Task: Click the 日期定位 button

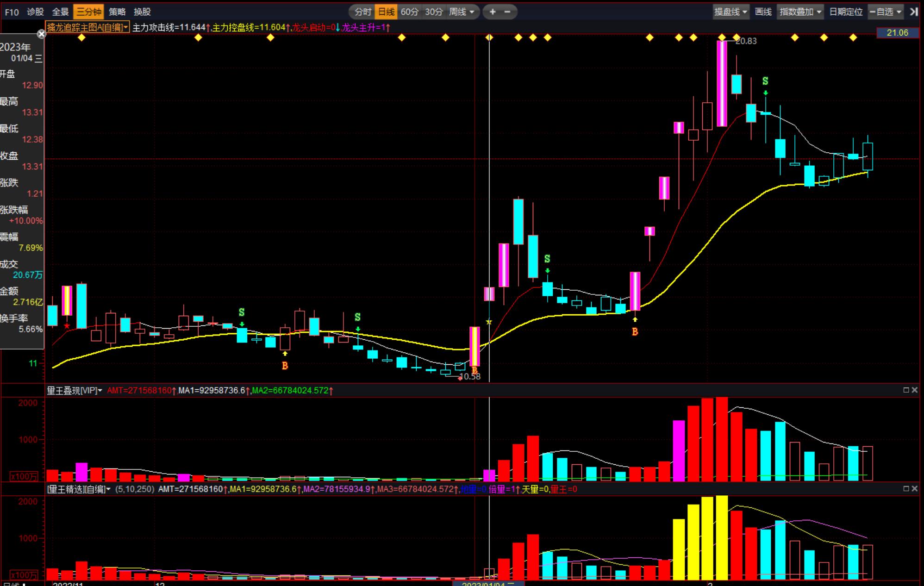Action: (x=846, y=12)
